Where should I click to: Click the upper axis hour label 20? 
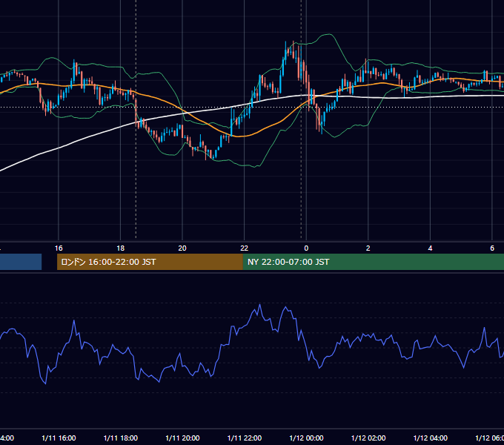pos(182,248)
